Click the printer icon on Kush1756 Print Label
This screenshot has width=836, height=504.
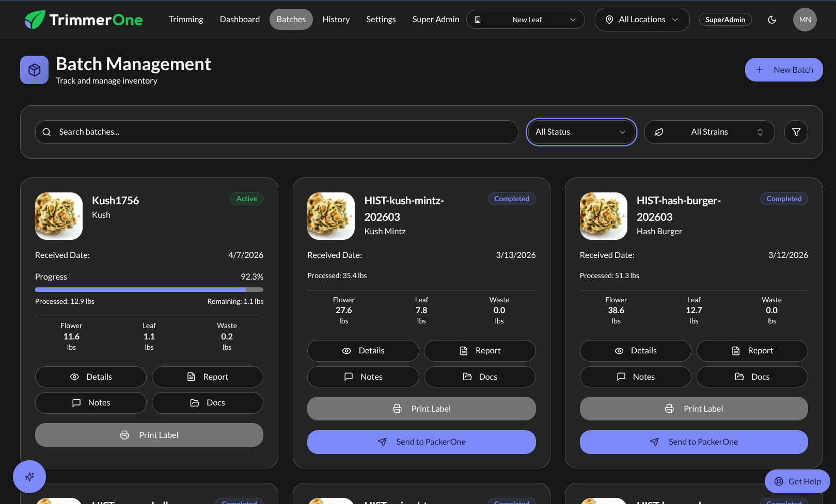click(x=124, y=435)
